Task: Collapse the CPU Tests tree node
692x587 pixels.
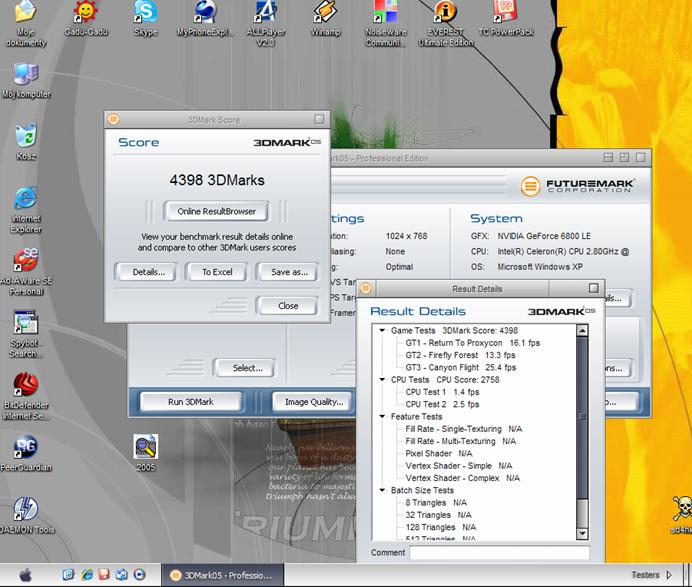Action: [382, 380]
